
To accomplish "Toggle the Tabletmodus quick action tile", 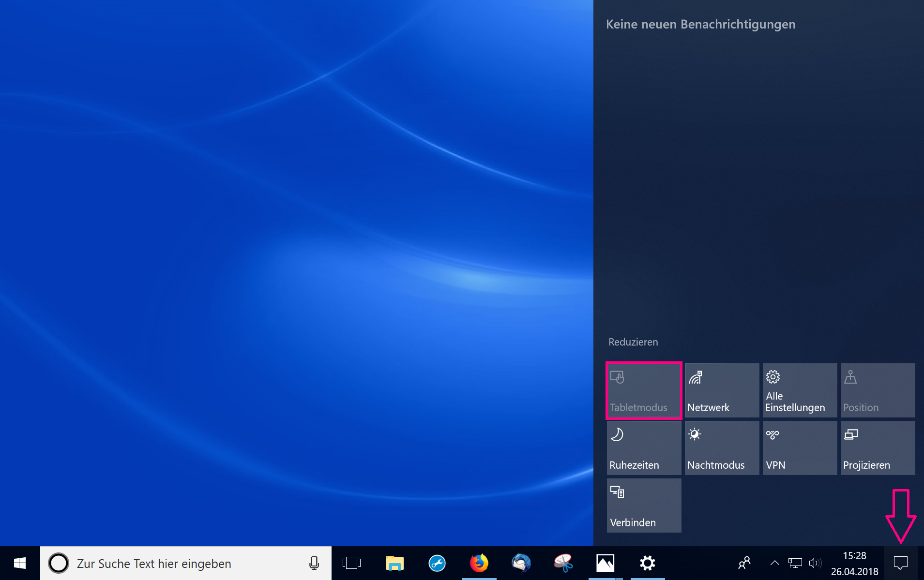I will tap(644, 390).
